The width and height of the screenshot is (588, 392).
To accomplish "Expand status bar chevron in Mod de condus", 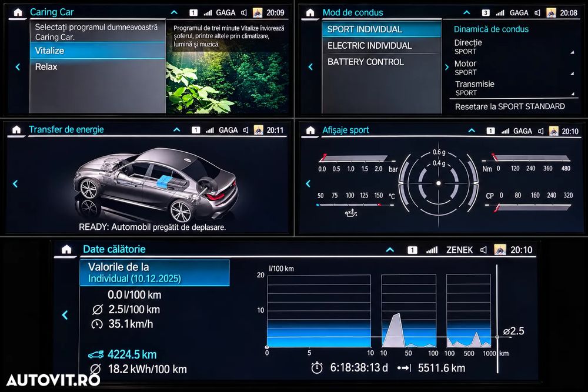I will pyautogui.click(x=466, y=12).
